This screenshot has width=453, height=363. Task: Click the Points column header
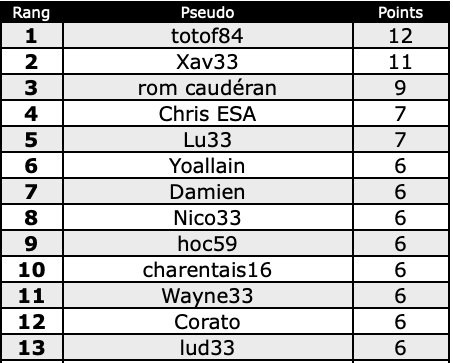(x=400, y=13)
